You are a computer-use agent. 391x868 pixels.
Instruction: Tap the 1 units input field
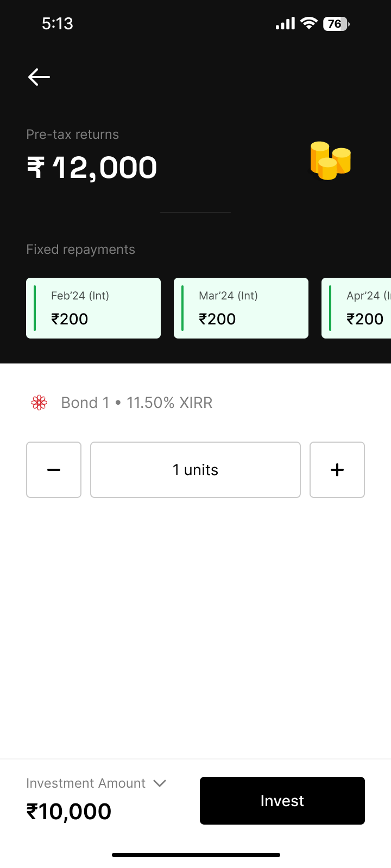(x=195, y=470)
